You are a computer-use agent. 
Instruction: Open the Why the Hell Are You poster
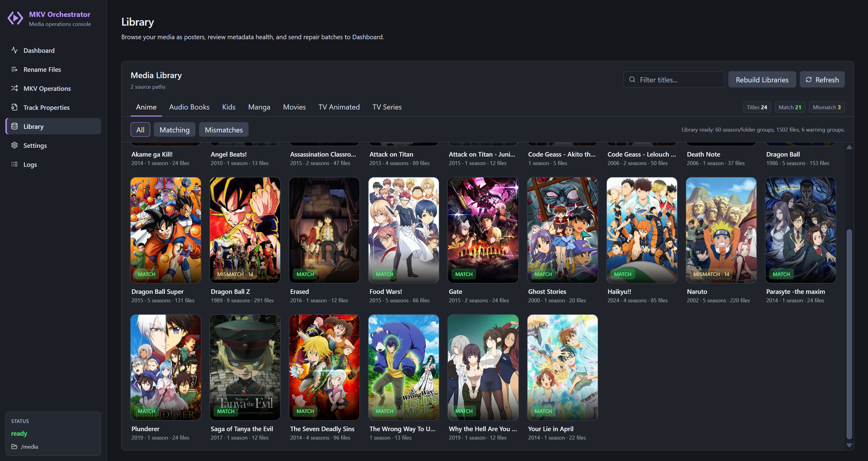[x=483, y=367]
